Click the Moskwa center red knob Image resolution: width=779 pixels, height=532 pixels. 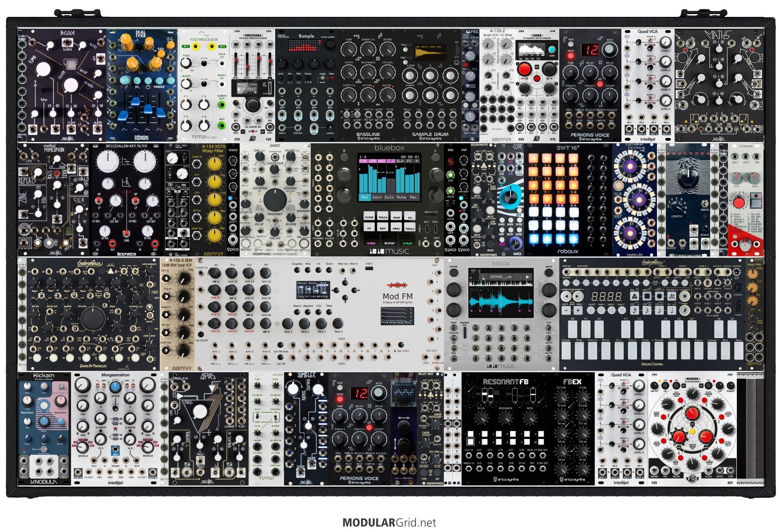(x=692, y=413)
